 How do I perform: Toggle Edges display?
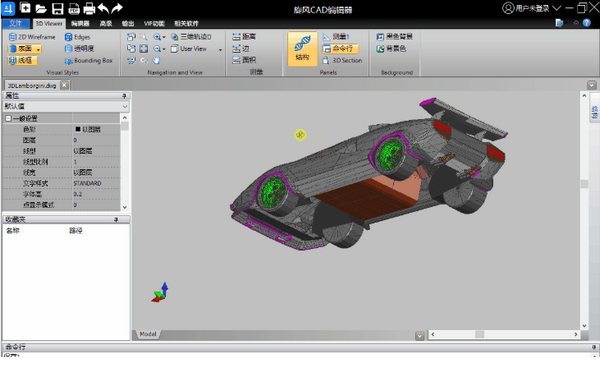78,37
